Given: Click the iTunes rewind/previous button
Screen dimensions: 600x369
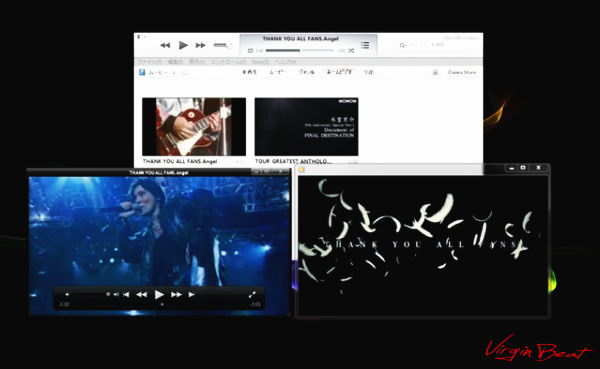Looking at the screenshot, I should point(165,45).
